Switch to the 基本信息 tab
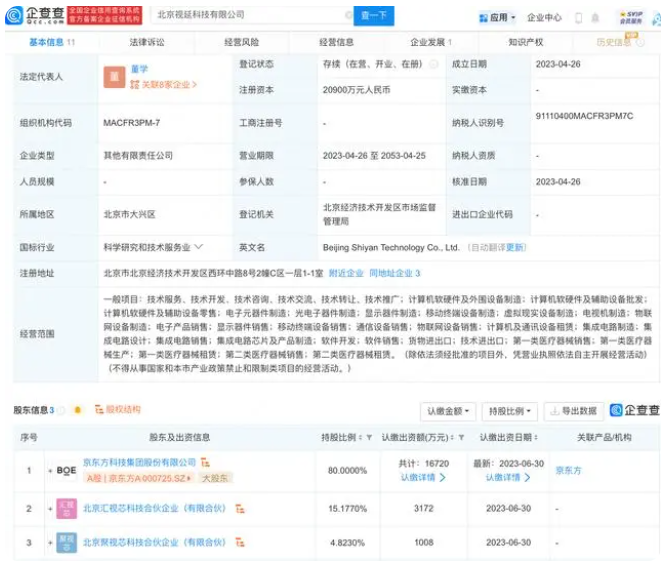 (52, 42)
